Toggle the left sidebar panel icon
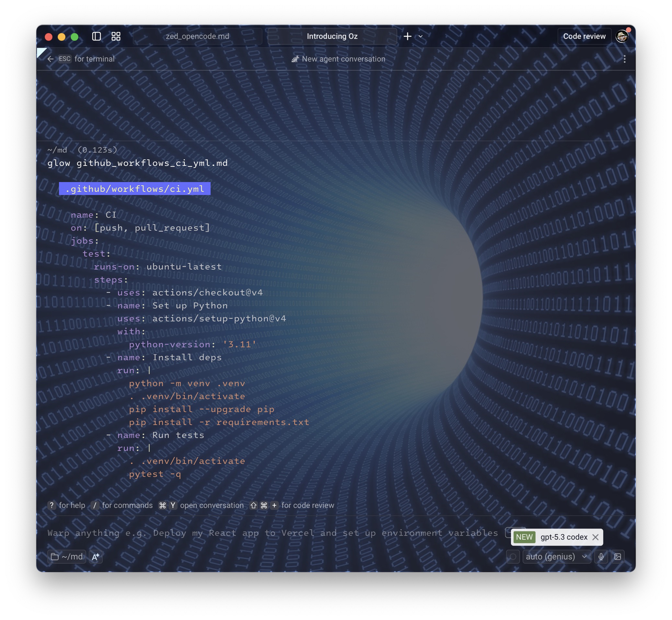This screenshot has width=672, height=620. click(96, 36)
